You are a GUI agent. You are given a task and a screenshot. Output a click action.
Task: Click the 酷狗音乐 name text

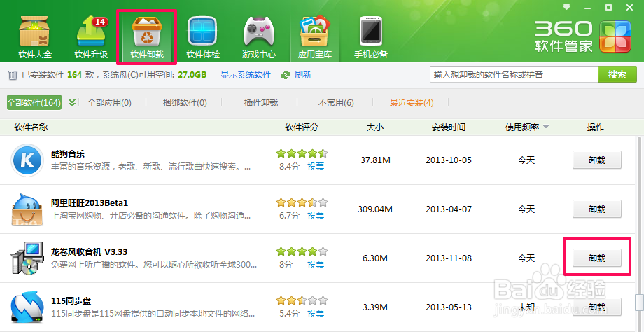(x=68, y=154)
